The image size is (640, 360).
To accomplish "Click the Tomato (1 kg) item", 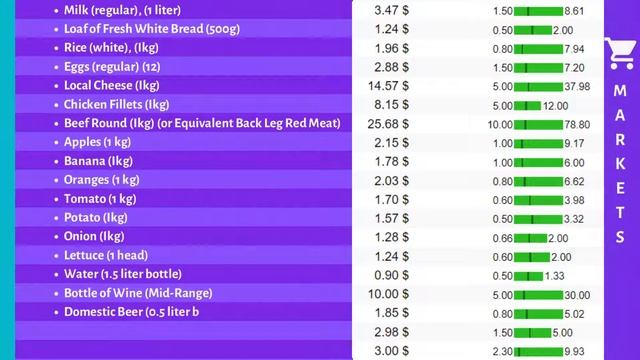I will coord(100,199).
